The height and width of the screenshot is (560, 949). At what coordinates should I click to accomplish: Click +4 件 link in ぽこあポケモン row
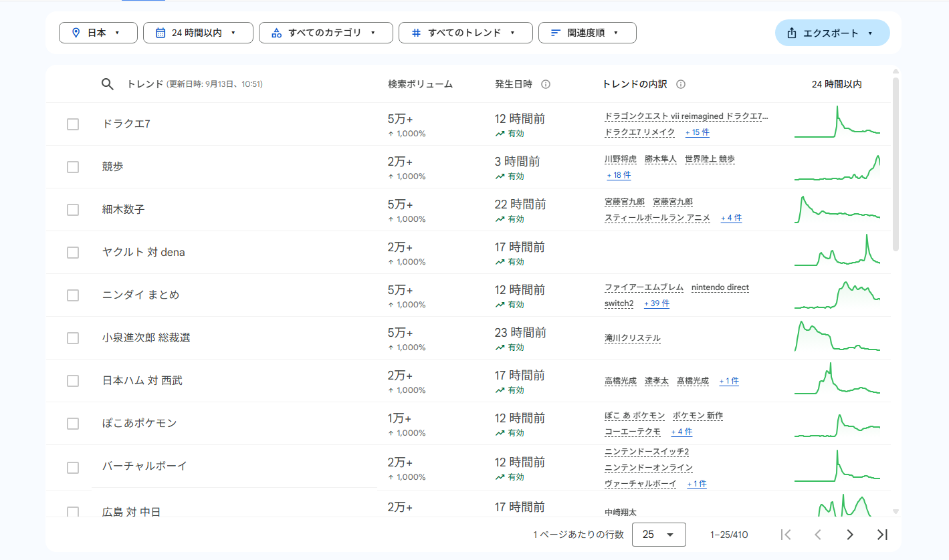point(682,432)
